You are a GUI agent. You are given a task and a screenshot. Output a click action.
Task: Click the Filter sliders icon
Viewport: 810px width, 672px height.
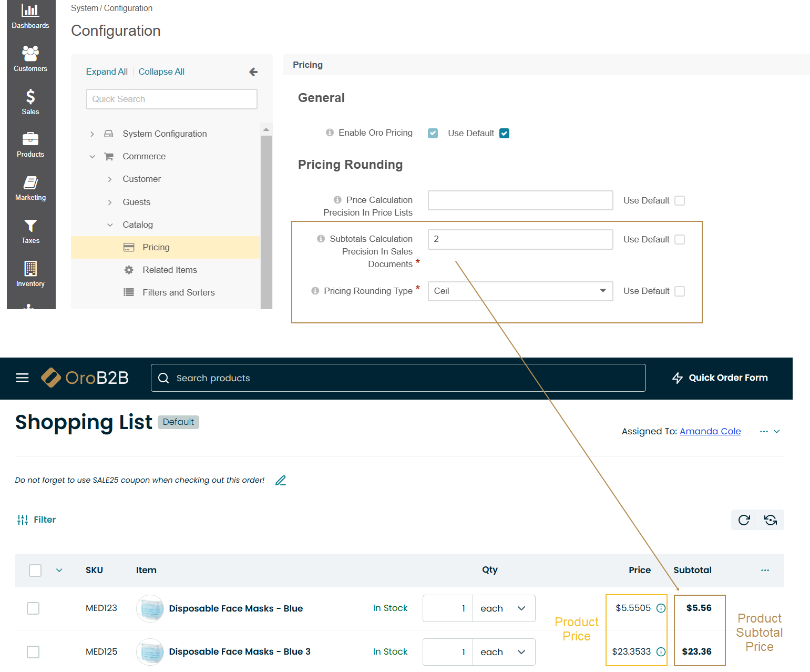23,520
